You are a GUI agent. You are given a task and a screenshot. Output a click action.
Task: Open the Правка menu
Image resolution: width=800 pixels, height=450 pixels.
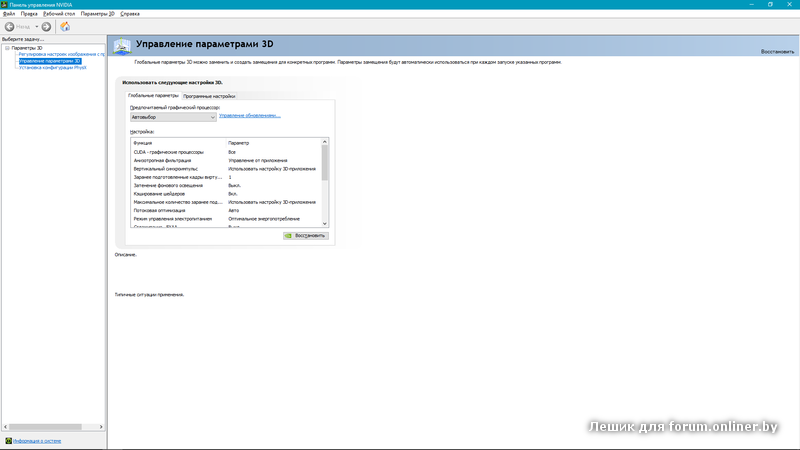29,14
